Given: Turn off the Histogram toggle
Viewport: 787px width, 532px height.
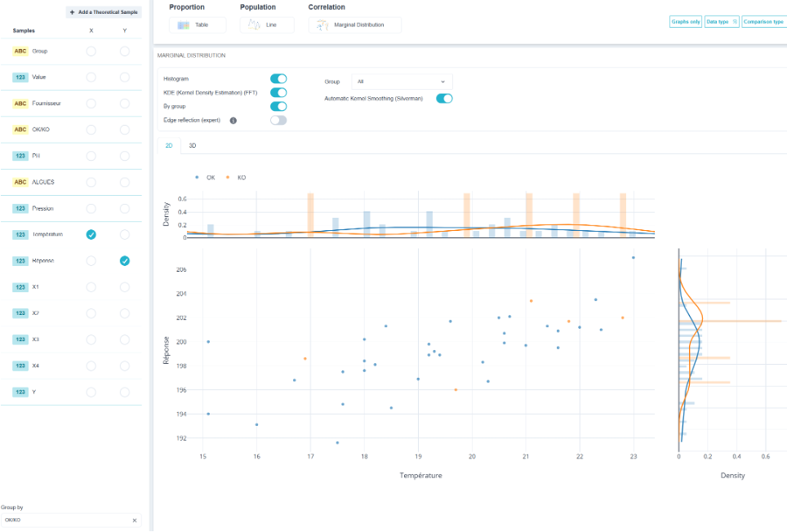Looking at the screenshot, I should coord(278,78).
